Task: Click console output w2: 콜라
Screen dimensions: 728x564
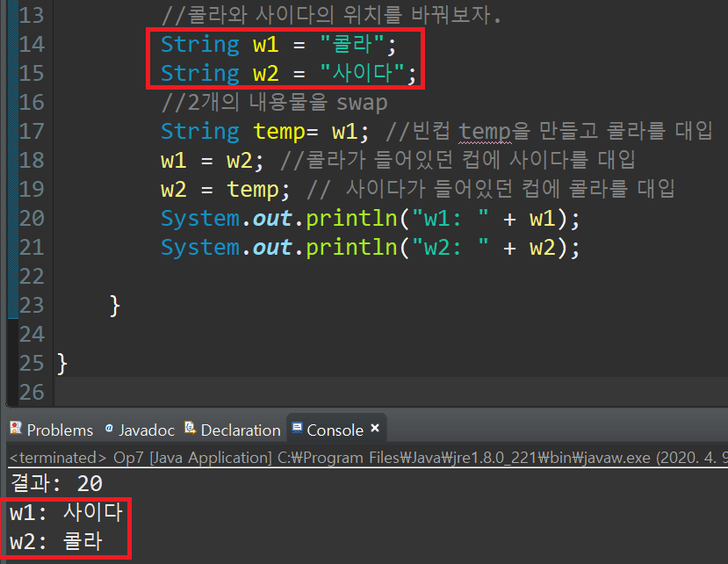Action: tap(56, 542)
